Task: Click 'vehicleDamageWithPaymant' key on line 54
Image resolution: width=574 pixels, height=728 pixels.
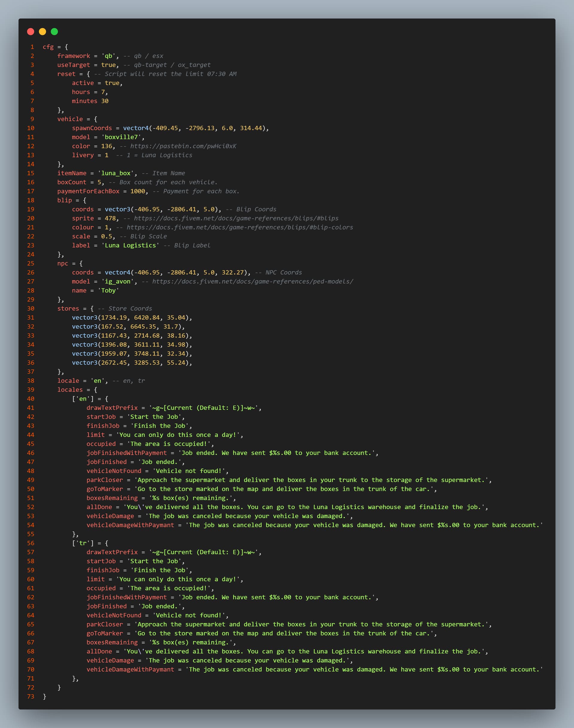Action: 130,525
